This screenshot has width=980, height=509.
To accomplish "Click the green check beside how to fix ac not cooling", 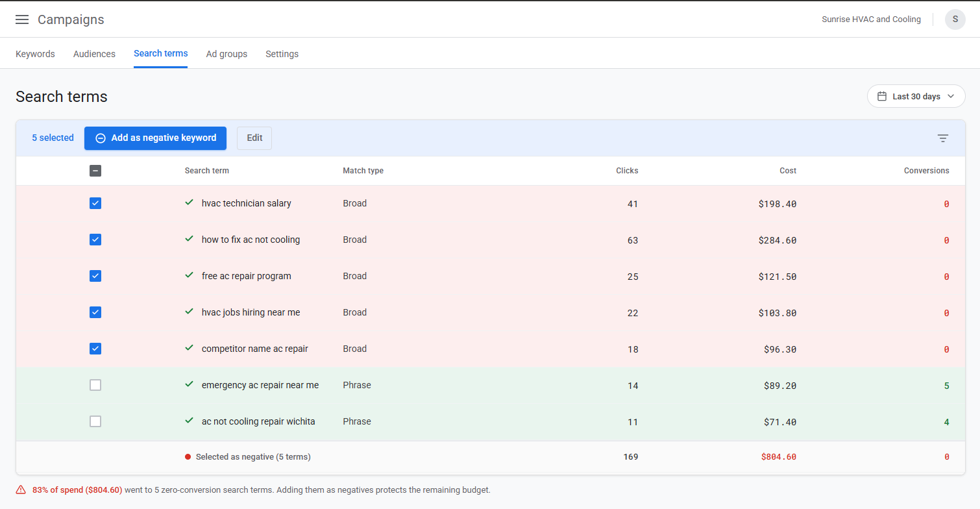I will (190, 239).
